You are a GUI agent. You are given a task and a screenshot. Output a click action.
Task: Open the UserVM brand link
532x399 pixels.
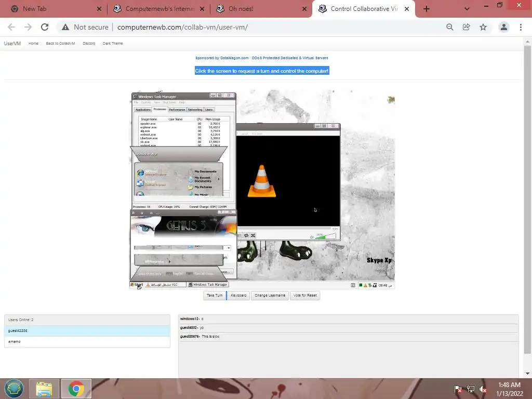[x=12, y=44]
